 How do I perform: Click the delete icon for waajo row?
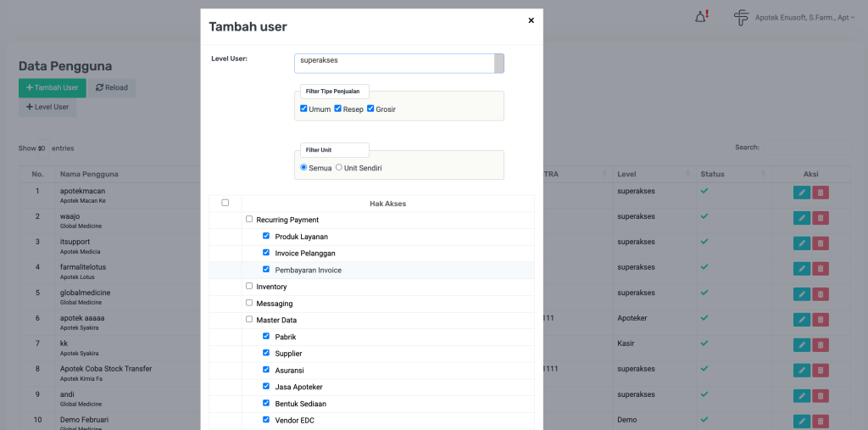[x=821, y=218]
